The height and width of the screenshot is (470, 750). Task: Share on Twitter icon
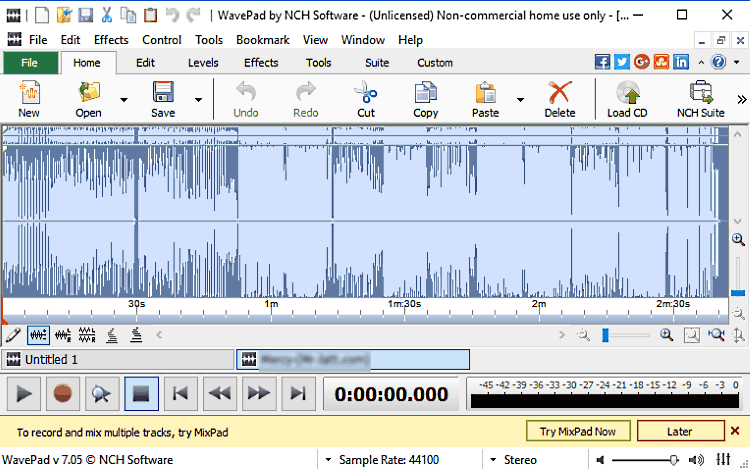[x=622, y=62]
